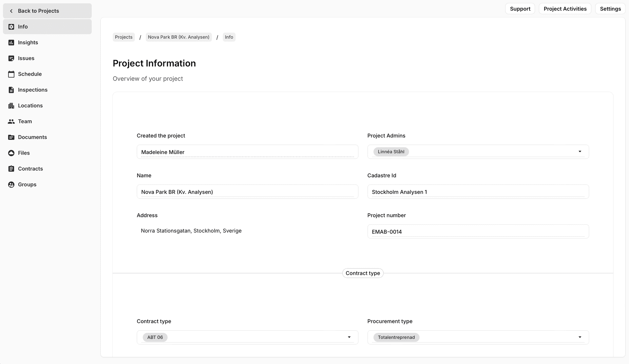Click the Groups icon in sidebar
629x364 pixels.
tap(11, 184)
